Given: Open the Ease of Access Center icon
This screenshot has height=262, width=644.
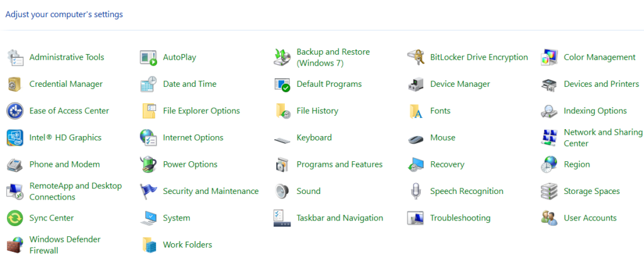Looking at the screenshot, I should 15,111.
